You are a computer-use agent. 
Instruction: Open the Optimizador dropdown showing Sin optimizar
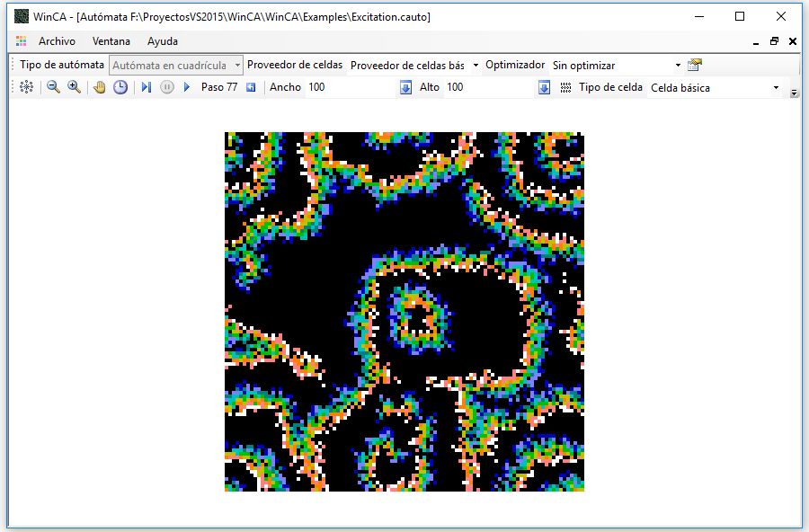tap(616, 66)
